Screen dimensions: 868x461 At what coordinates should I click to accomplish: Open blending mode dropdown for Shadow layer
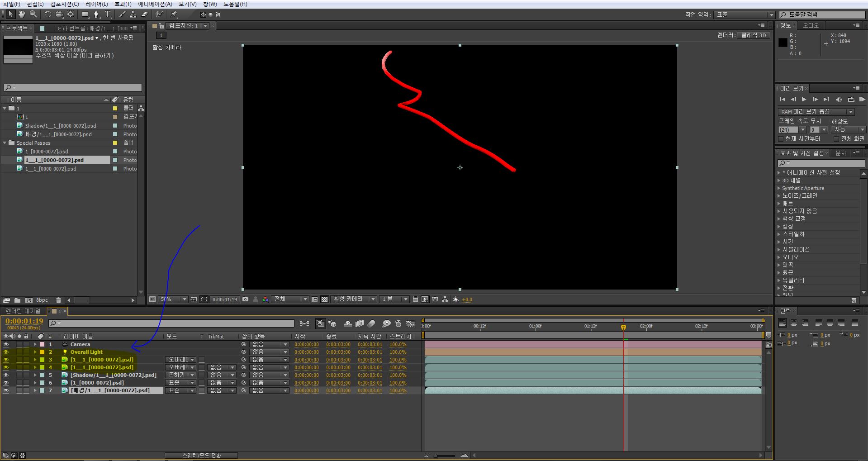pyautogui.click(x=180, y=375)
